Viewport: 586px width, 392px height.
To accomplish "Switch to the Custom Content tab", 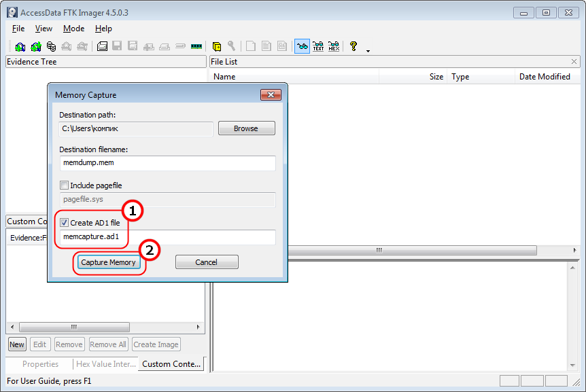I will [171, 364].
